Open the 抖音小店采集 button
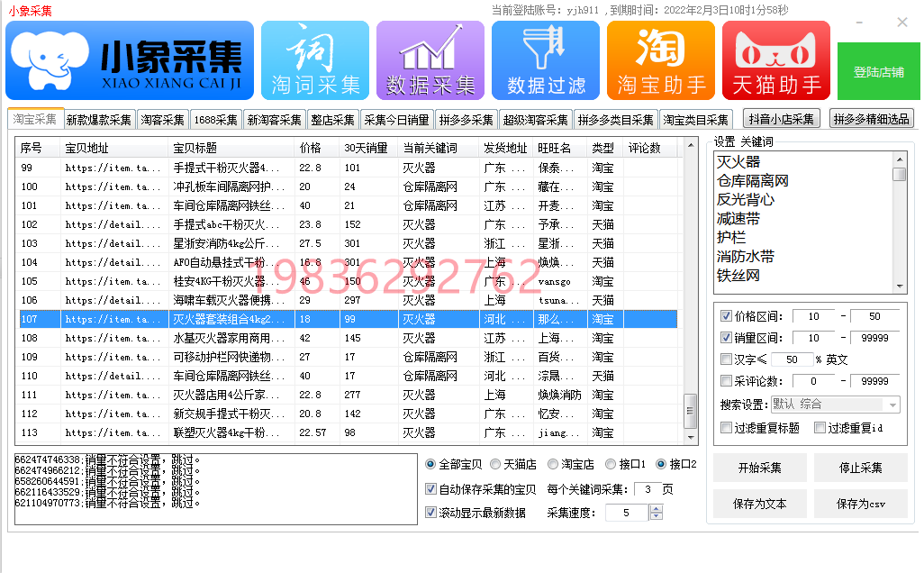 (x=782, y=119)
